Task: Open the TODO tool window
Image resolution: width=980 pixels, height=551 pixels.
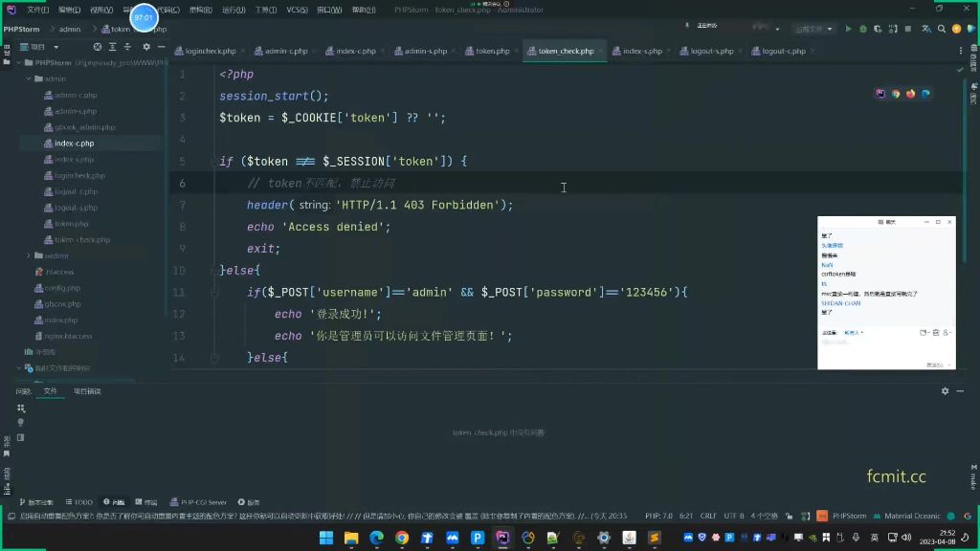Action: tap(78, 502)
